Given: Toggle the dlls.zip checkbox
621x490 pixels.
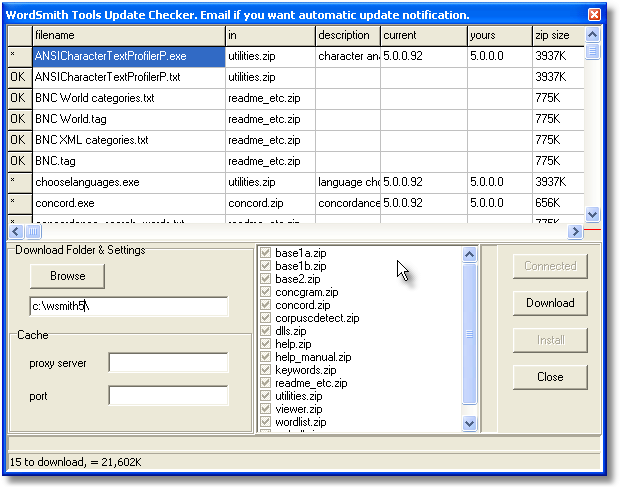Looking at the screenshot, I should pyautogui.click(x=265, y=331).
